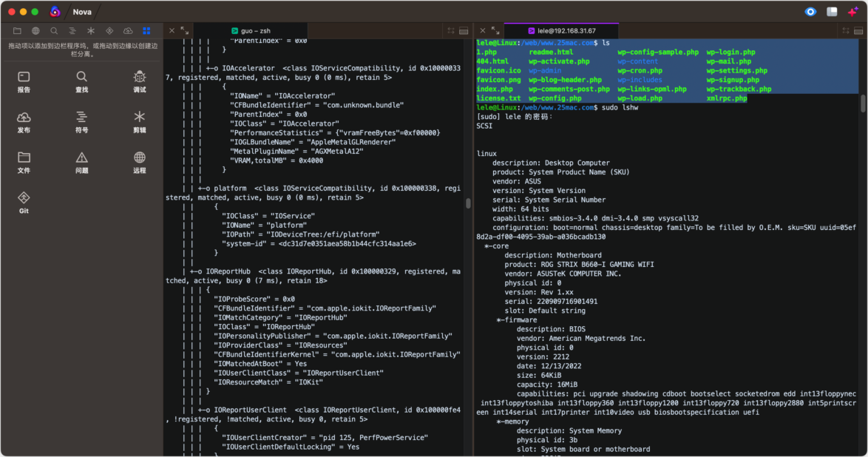Screen dimensions: 868x457
Task: Split the lele terminal pane with split icon
Action: (858, 31)
